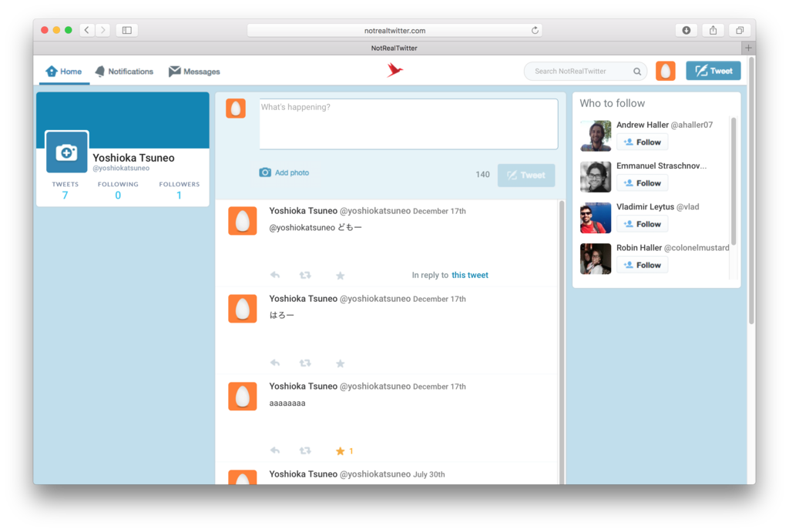Go back with Safari back arrow
This screenshot has width=789, height=532.
[x=87, y=30]
